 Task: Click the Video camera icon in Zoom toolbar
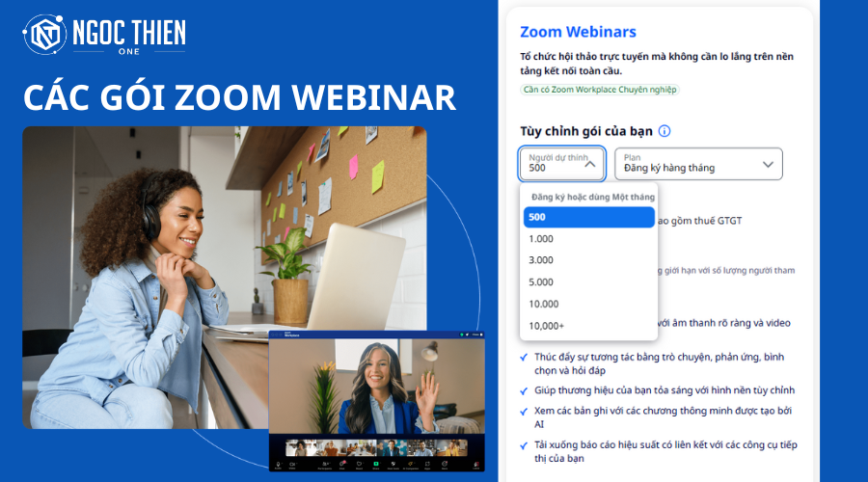pyautogui.click(x=291, y=464)
